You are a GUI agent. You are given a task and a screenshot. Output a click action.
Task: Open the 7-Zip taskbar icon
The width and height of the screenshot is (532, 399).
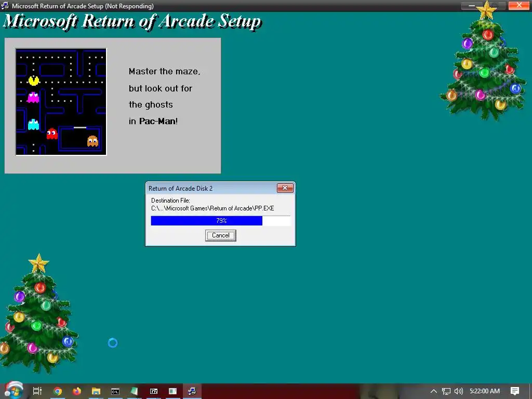pyautogui.click(x=154, y=391)
